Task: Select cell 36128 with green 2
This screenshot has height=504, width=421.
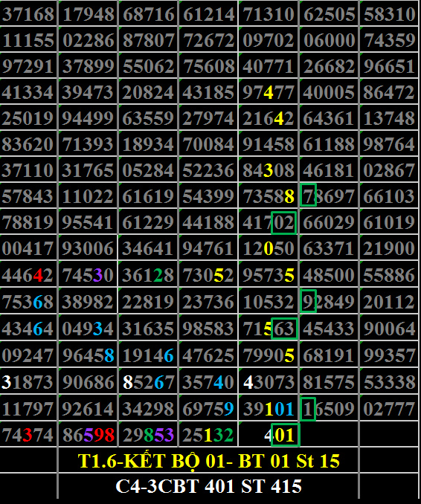Action: click(x=149, y=275)
